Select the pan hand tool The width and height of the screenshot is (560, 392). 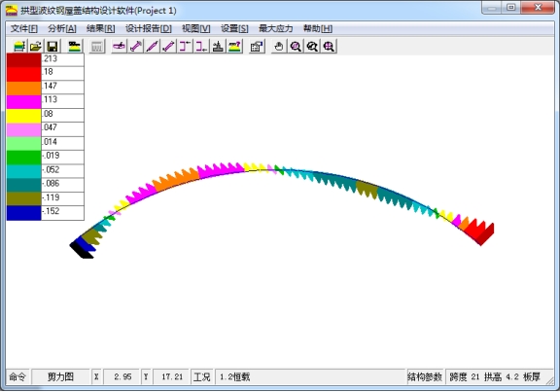coord(279,47)
